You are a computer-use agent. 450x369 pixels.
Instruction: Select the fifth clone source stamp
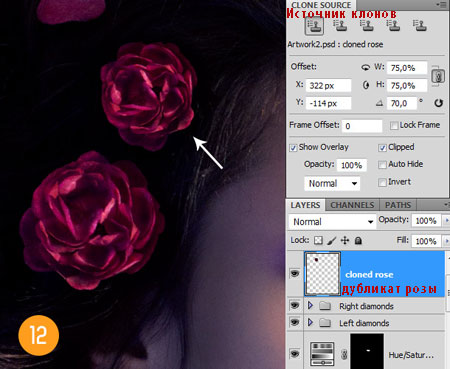[x=420, y=25]
